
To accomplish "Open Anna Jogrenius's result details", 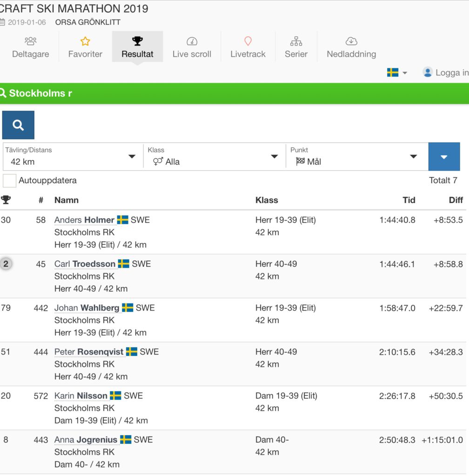I will [x=86, y=440].
